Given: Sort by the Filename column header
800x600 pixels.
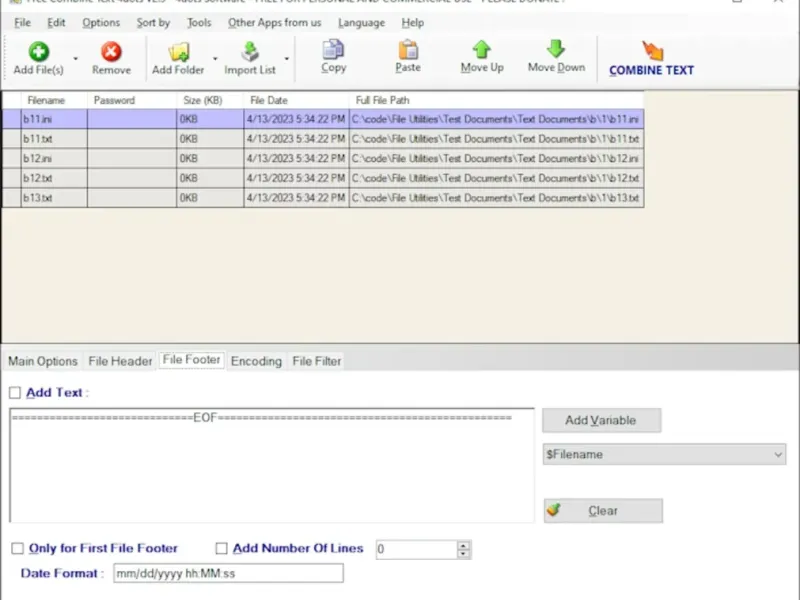Looking at the screenshot, I should tap(55, 100).
